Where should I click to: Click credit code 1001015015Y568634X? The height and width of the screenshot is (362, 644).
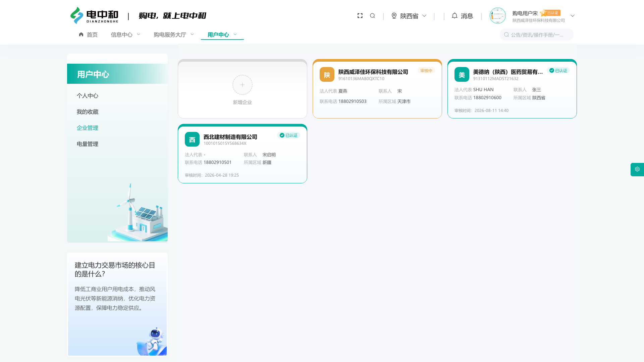[x=225, y=143]
